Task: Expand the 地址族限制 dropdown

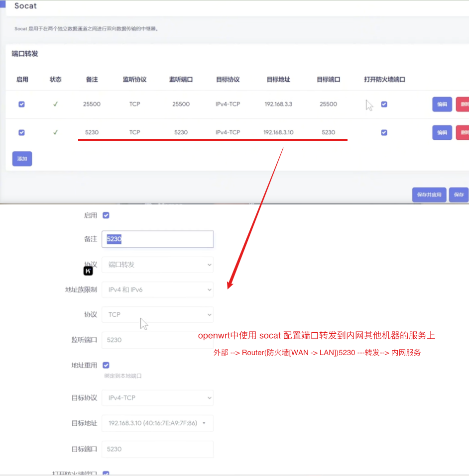Action: pos(157,289)
